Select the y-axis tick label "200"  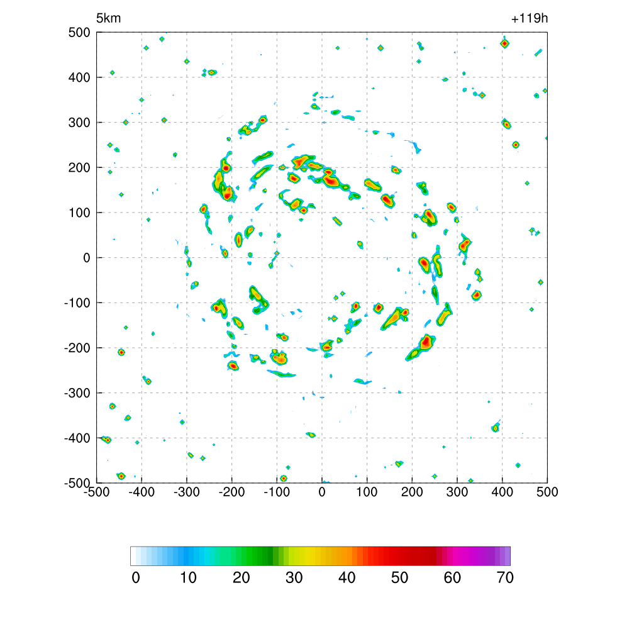(x=79, y=167)
